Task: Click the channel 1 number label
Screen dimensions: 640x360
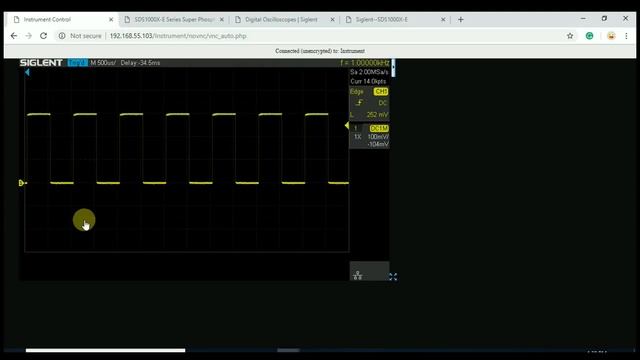Action: coord(356,128)
